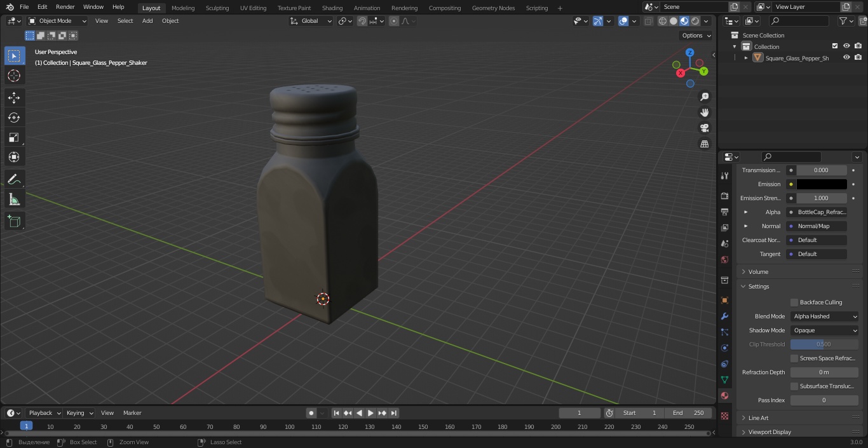The width and height of the screenshot is (868, 448).
Task: Toggle Collection exclude checkbox in outliner
Action: 835,46
